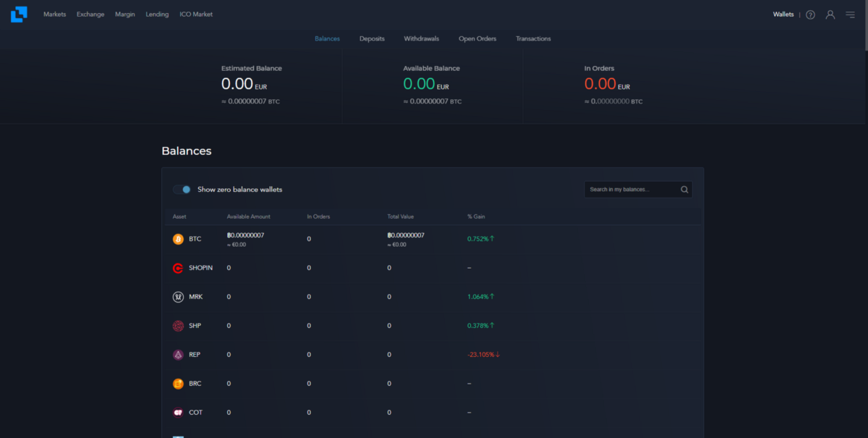
Task: Sort by the Asset column header
Action: click(179, 216)
